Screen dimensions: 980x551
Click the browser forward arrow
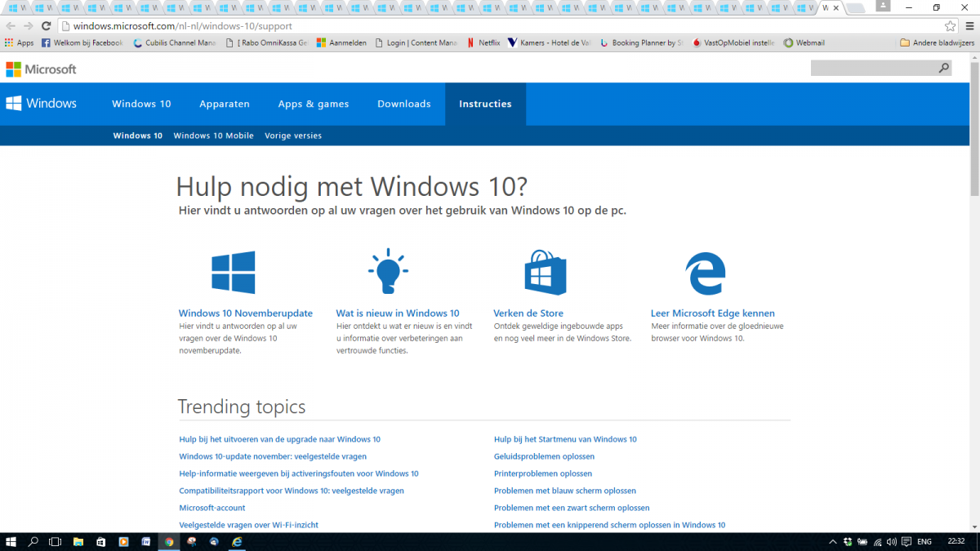[29, 26]
